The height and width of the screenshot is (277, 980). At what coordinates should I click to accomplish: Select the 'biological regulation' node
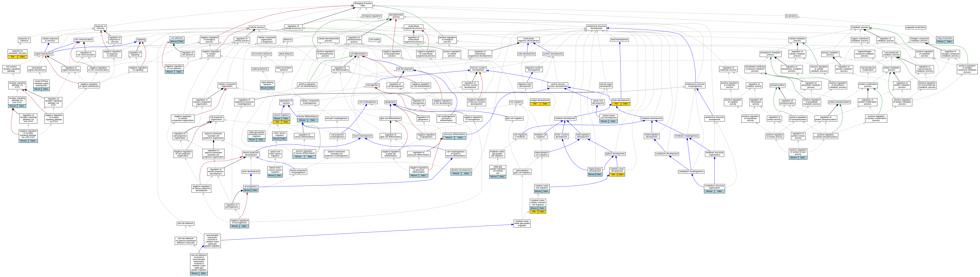click(x=372, y=16)
